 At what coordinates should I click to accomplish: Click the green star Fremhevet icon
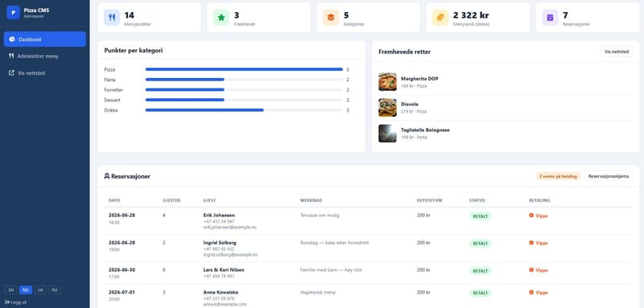click(221, 18)
